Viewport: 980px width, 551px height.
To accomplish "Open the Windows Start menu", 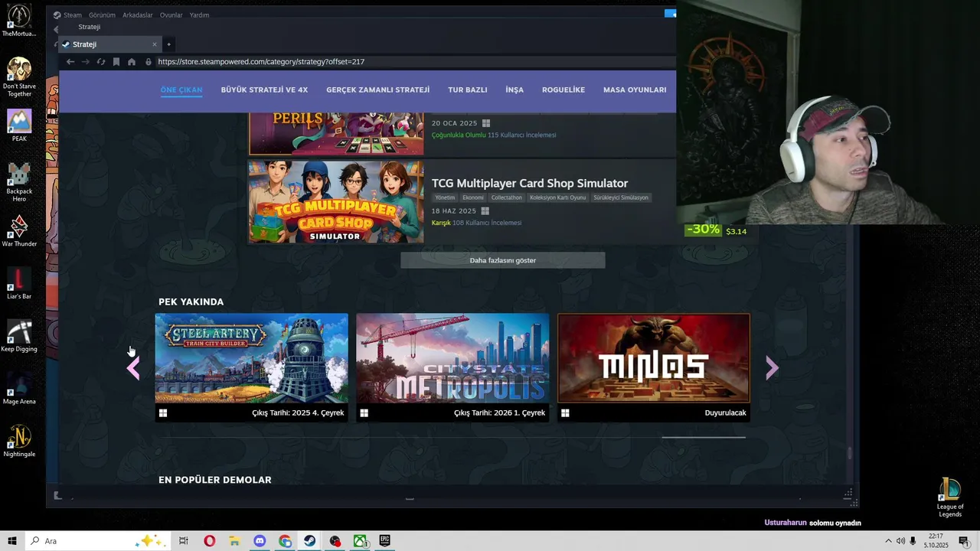I will [11, 541].
